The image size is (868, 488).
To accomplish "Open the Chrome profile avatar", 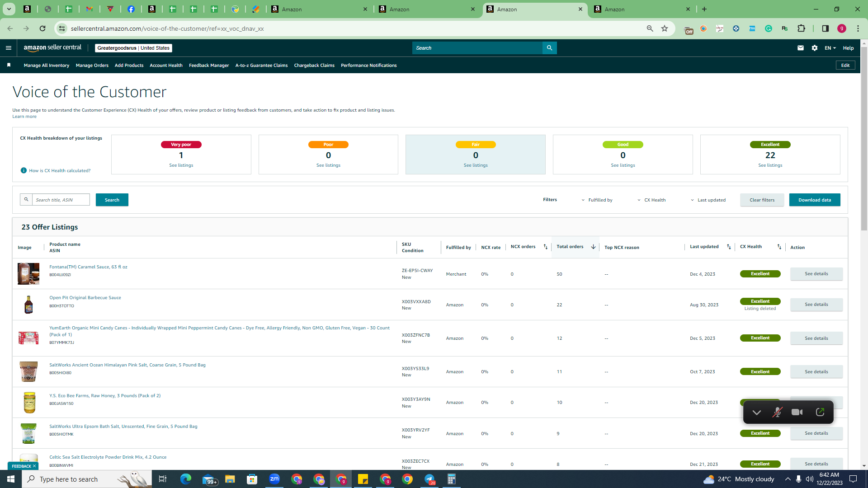I will [842, 28].
